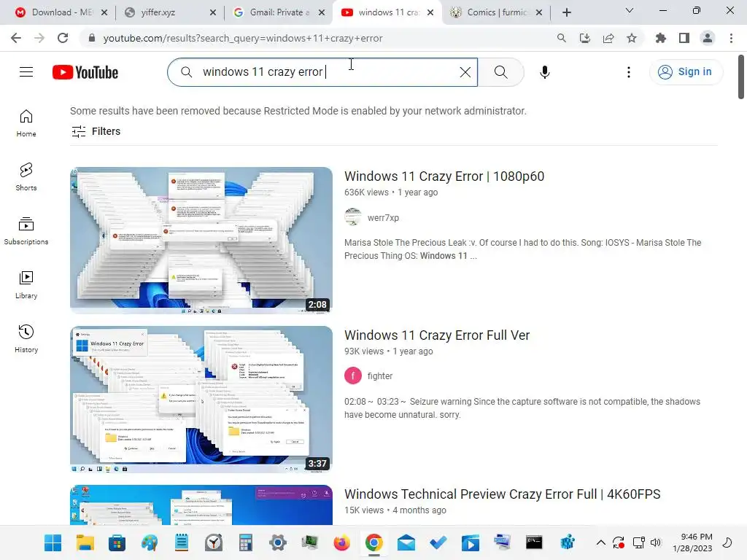Image resolution: width=747 pixels, height=560 pixels.
Task: Switch to the Gmail tab
Action: click(279, 12)
